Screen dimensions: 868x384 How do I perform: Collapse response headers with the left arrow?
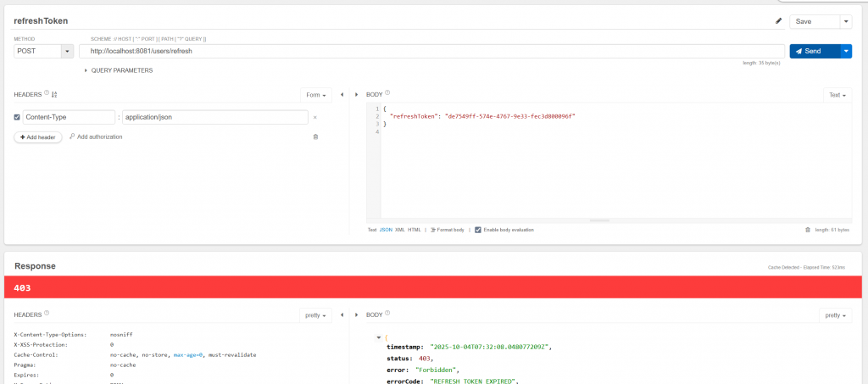tap(342, 314)
